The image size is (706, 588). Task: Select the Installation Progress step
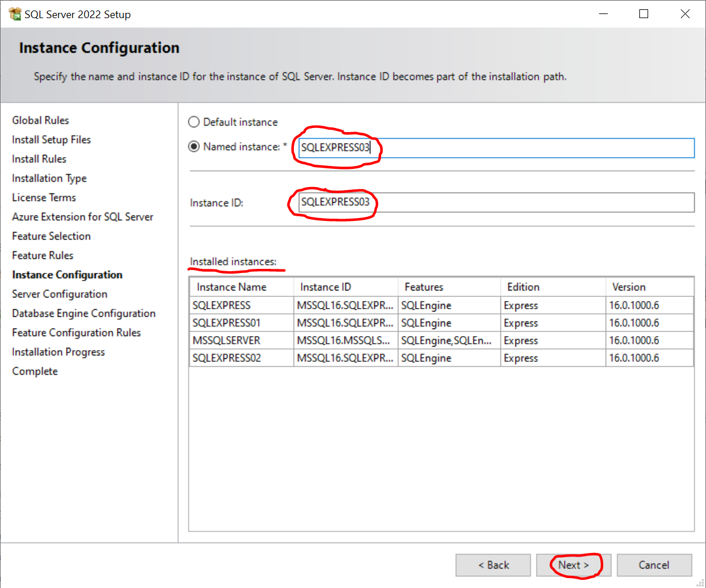click(x=58, y=352)
